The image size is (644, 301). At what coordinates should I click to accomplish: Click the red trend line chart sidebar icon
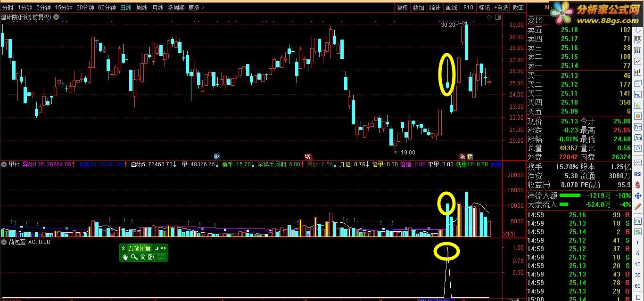(638, 61)
